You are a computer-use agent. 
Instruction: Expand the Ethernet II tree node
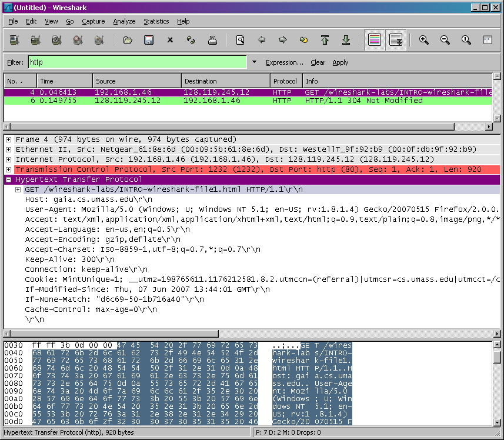[9, 149]
